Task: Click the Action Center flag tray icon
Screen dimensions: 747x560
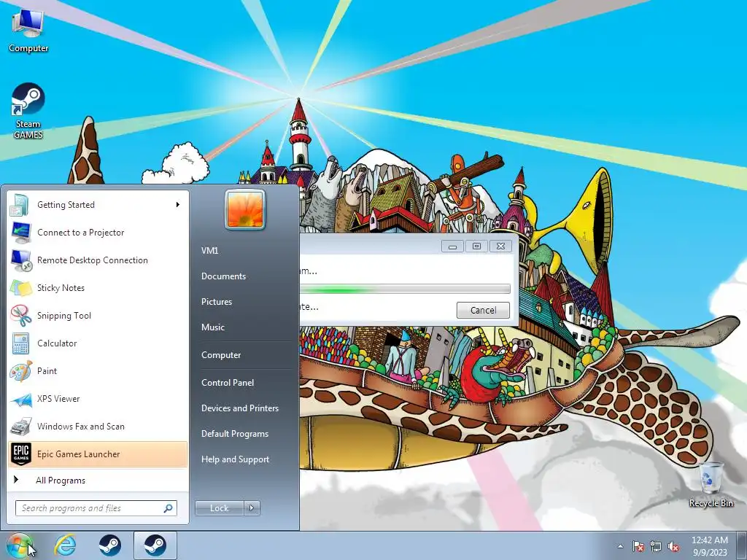Action: (638, 546)
